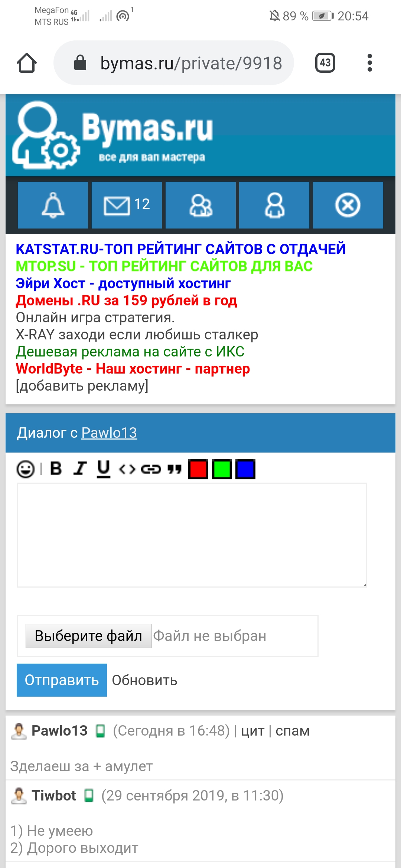This screenshot has width=401, height=868.
Task: Open notifications bell in site navigation
Action: pos(53,205)
